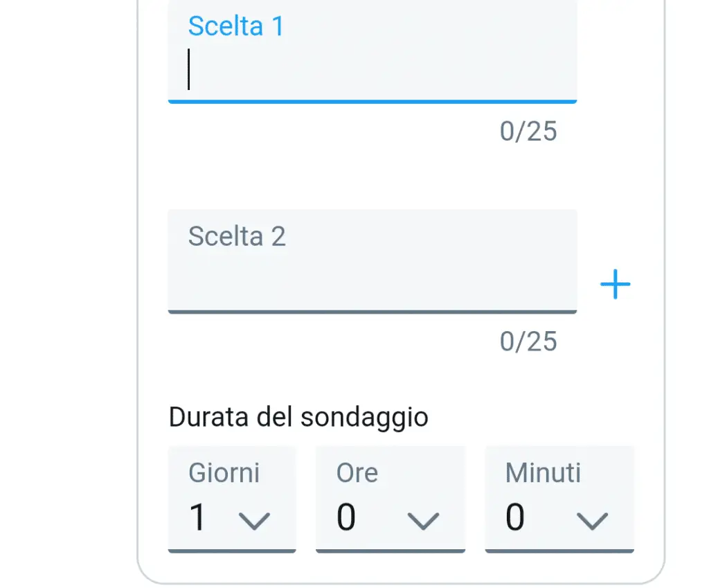
Task: Select the current Giorni value 1
Action: point(199,518)
